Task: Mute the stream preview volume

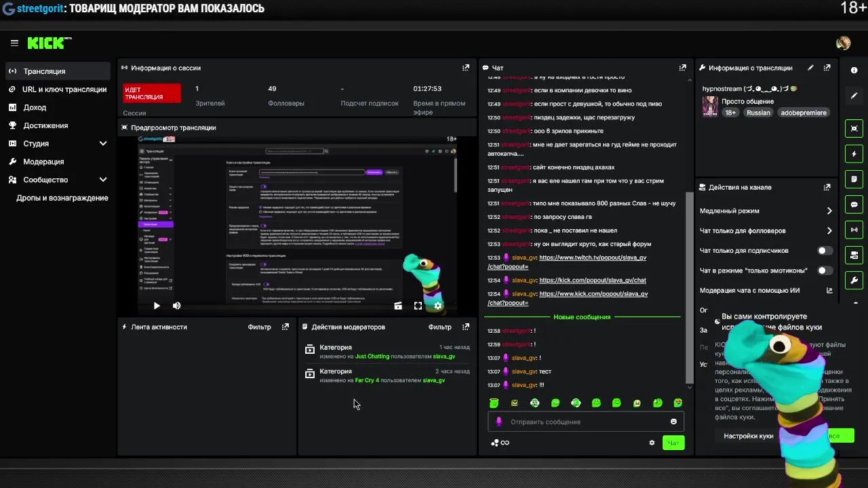Action: [x=176, y=306]
